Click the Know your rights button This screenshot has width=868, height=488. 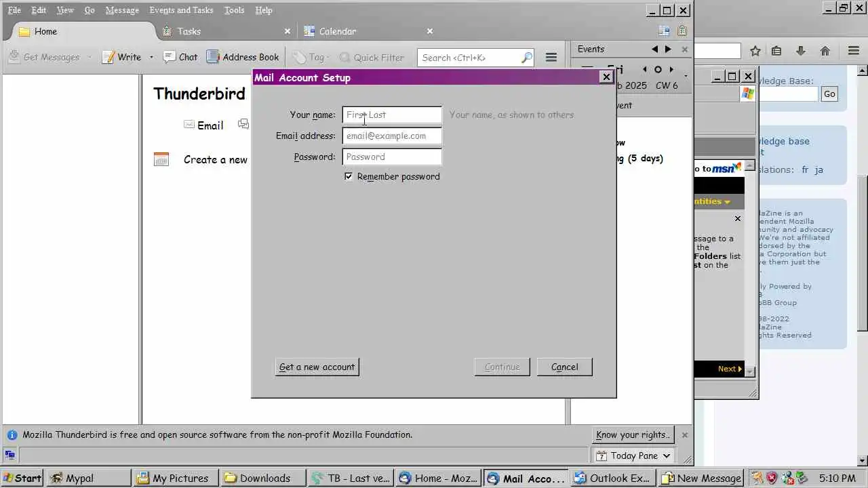(x=633, y=435)
